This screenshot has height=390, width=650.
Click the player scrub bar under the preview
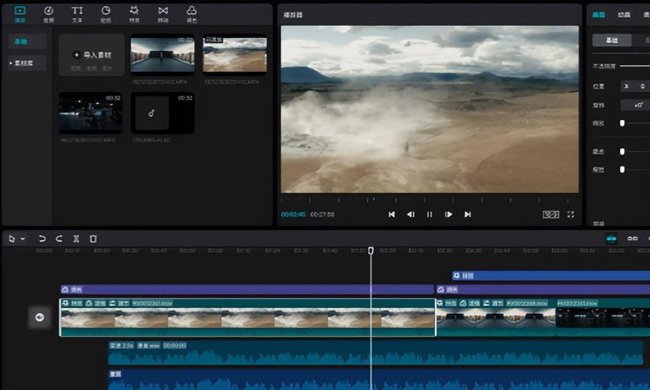click(430, 200)
